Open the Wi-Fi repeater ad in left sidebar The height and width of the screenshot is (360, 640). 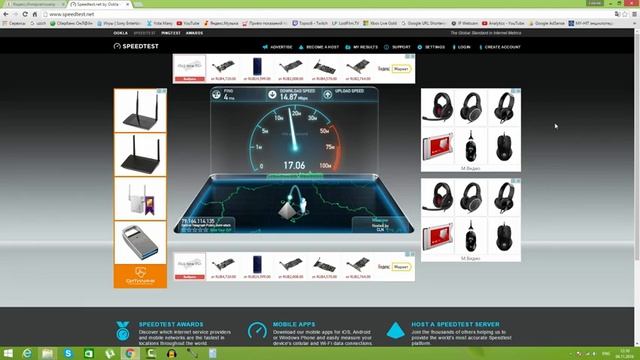click(140, 199)
